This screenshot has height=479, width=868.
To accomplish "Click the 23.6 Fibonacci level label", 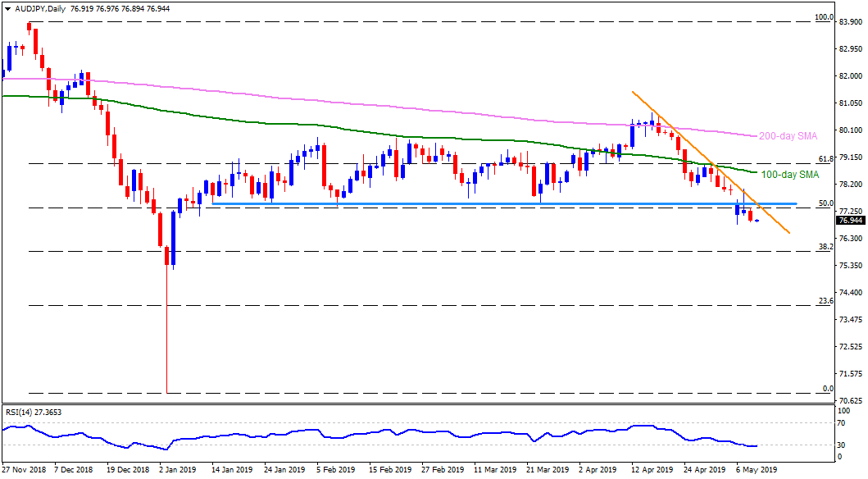I will [826, 301].
